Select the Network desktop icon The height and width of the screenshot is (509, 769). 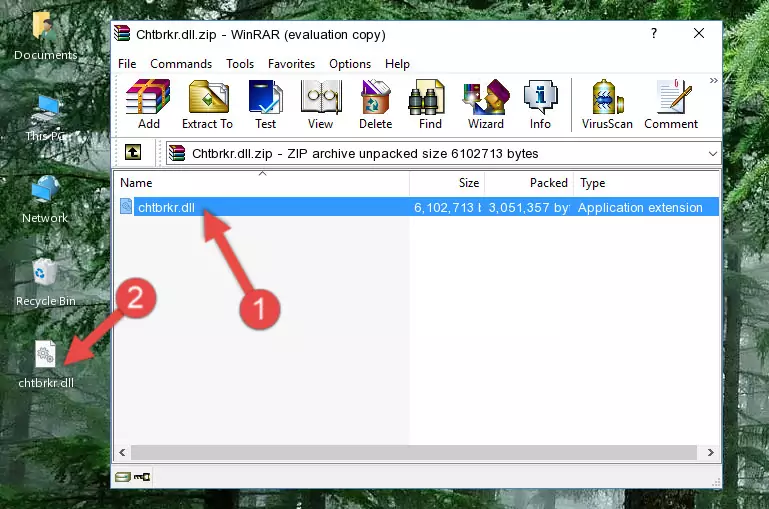point(45,200)
